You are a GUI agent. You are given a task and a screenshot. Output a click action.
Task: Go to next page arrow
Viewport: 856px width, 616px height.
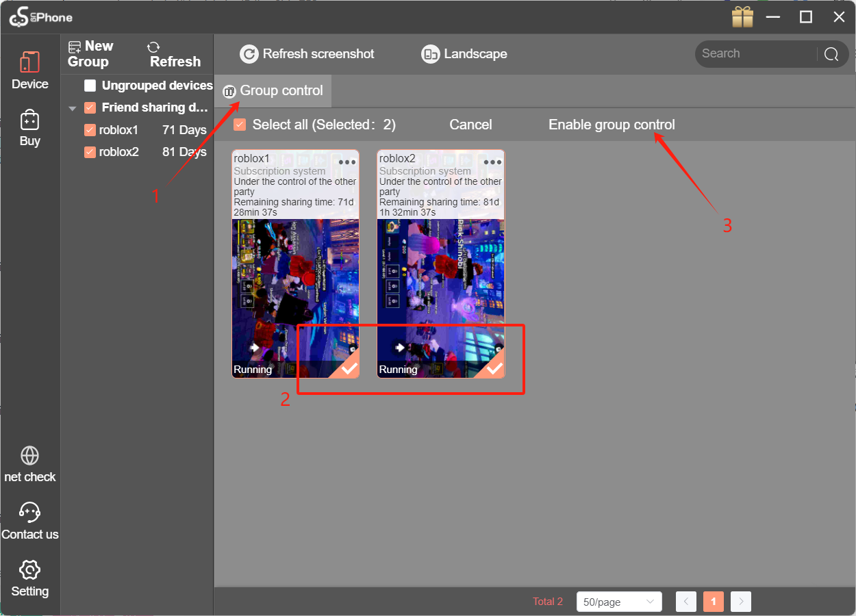click(x=741, y=602)
